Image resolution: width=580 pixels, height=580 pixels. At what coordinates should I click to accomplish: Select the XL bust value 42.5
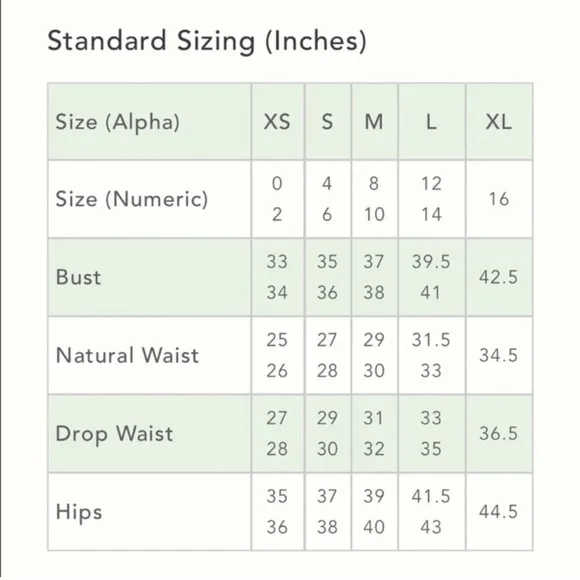(x=499, y=277)
